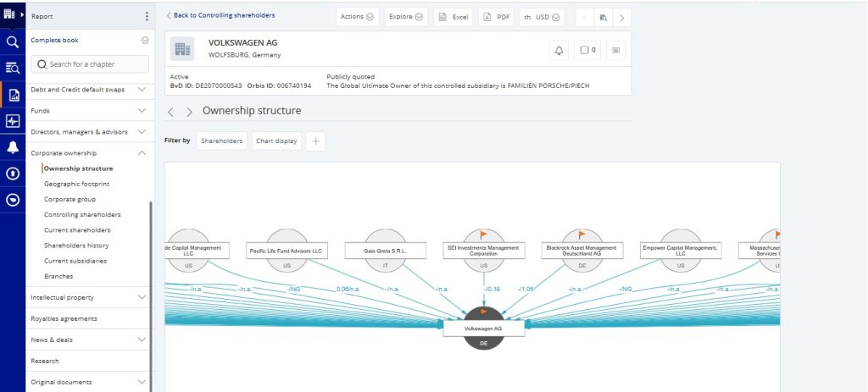The height and width of the screenshot is (392, 868).
Task: Click the Volkswagen AG company building thumbnail
Action: 182,48
